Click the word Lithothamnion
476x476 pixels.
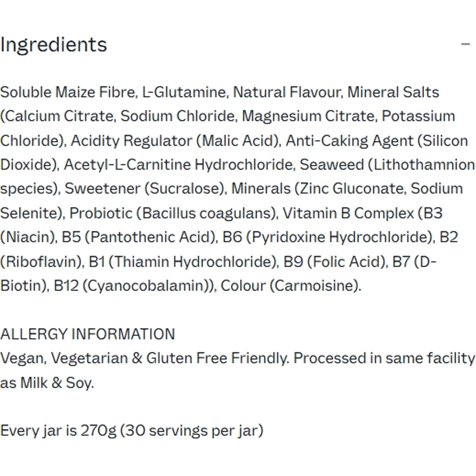click(x=424, y=165)
